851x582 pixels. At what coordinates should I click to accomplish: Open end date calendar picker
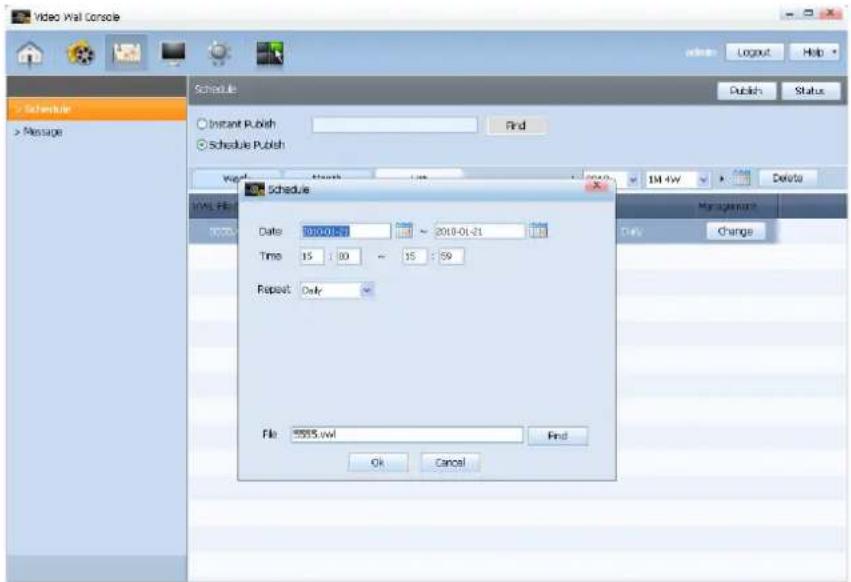pos(538,230)
